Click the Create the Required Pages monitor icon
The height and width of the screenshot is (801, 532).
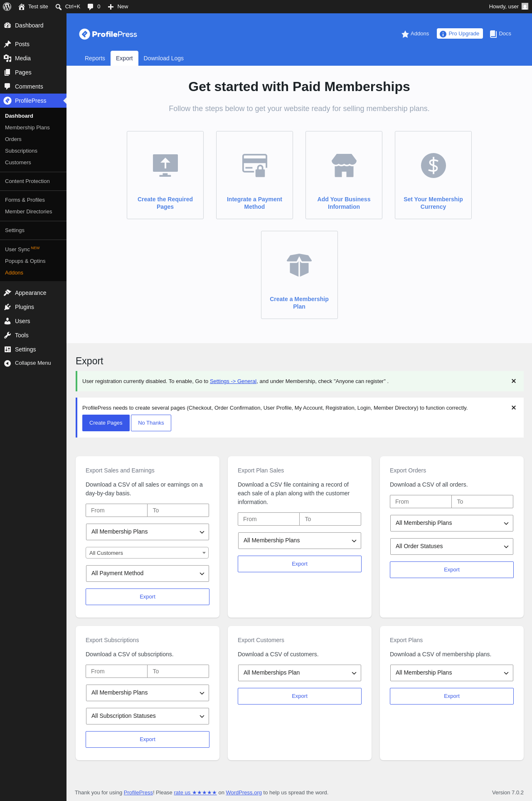pyautogui.click(x=165, y=166)
